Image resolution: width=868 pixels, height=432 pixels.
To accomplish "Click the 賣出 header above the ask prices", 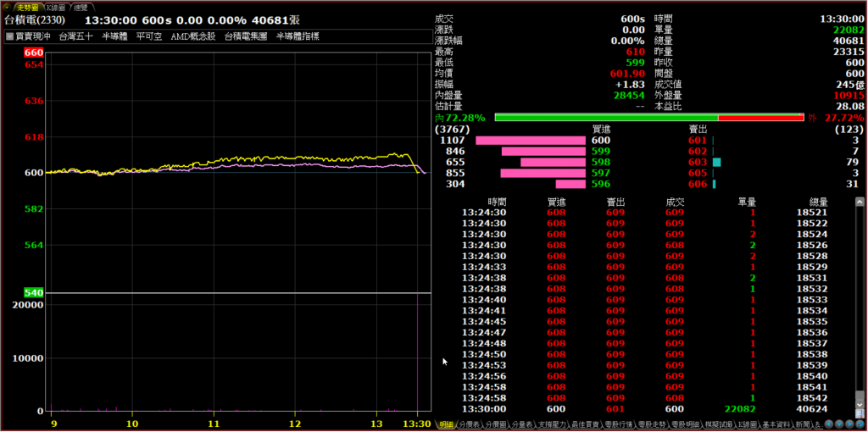I will coord(698,130).
